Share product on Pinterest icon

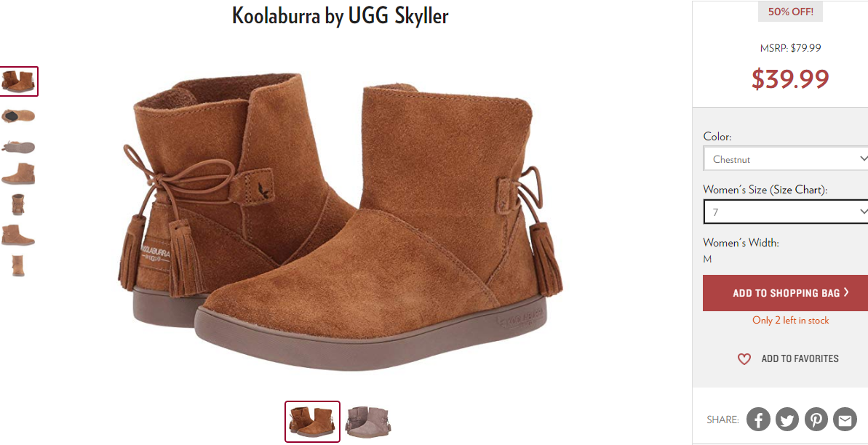point(816,420)
